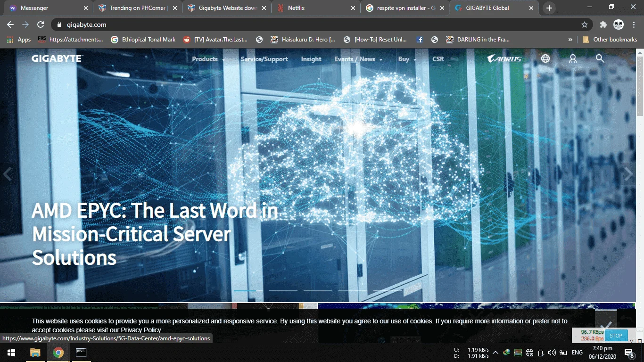
Task: View site information via the padlock icon
Action: coord(59,25)
